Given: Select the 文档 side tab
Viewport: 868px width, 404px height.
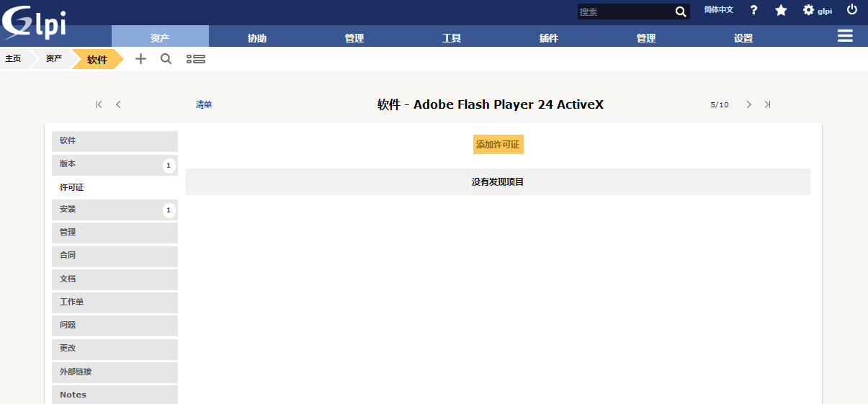Looking at the screenshot, I should [115, 279].
